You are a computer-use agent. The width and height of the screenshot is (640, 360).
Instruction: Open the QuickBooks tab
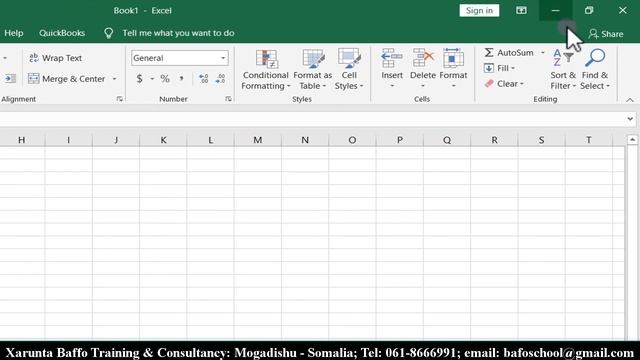pyautogui.click(x=62, y=33)
